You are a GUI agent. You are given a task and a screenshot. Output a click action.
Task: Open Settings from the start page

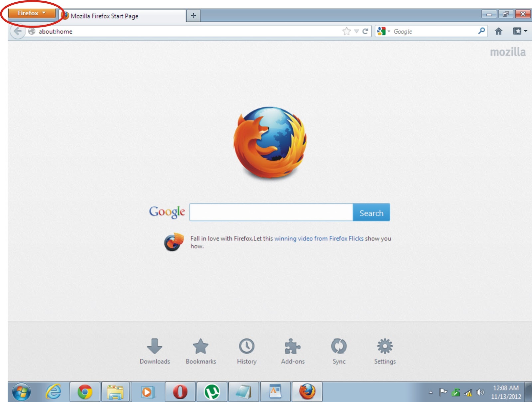385,351
